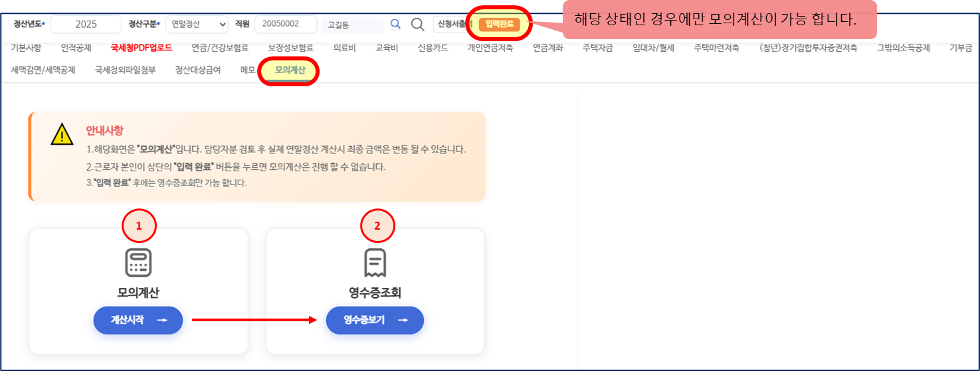Click the 영수증조회 card title
980x371 pixels.
coord(375,293)
